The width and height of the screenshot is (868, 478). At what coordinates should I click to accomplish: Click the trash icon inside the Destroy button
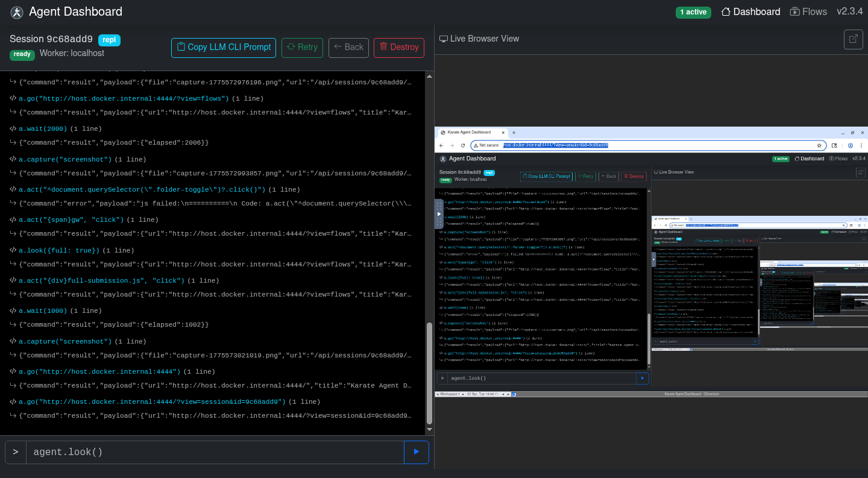coord(384,47)
